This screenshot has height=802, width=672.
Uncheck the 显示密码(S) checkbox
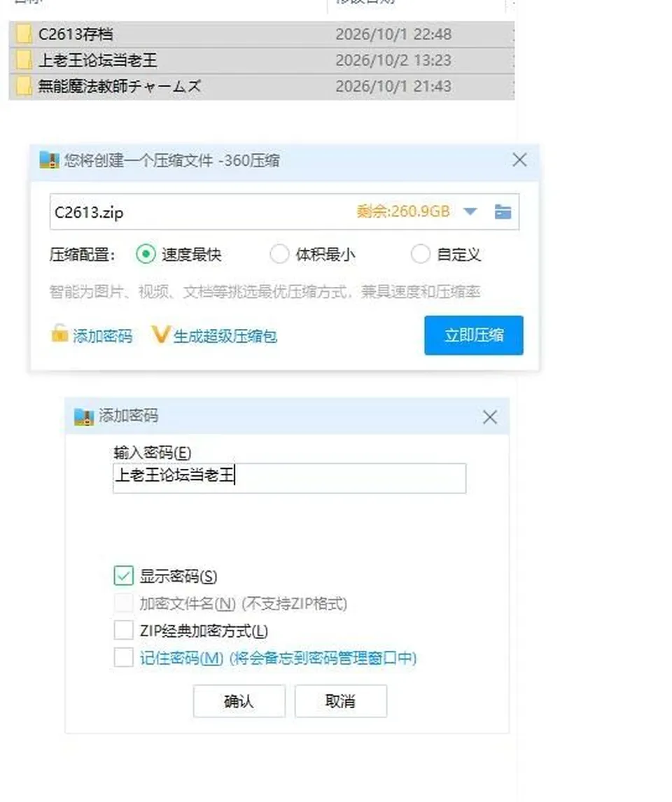coord(124,576)
